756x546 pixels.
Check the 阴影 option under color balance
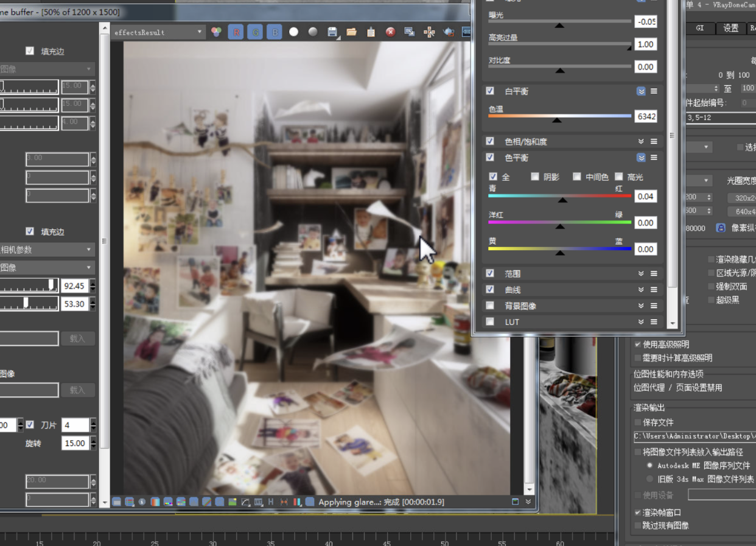[x=535, y=177]
